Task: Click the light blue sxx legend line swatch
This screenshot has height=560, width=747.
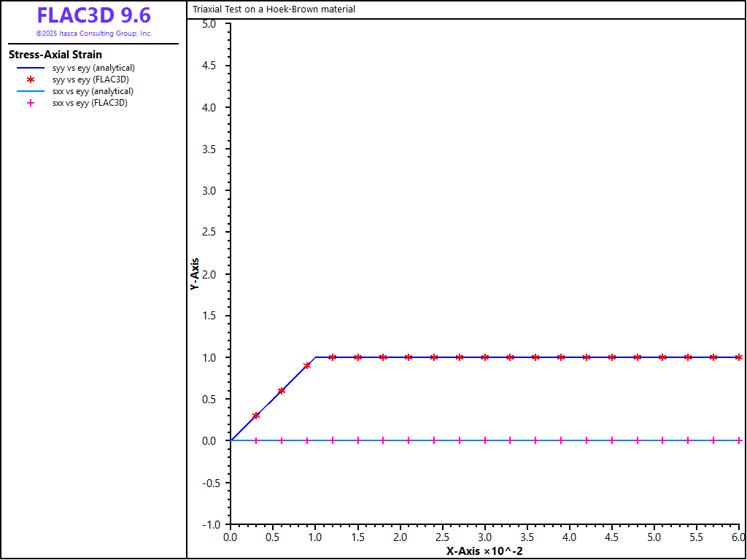Action: click(x=31, y=91)
